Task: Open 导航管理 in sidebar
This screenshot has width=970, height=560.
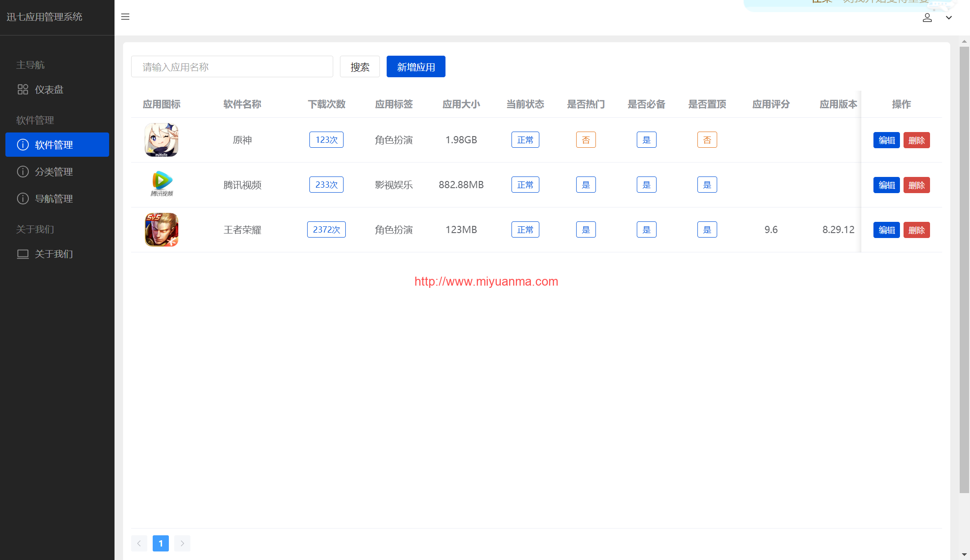Action: coord(57,198)
